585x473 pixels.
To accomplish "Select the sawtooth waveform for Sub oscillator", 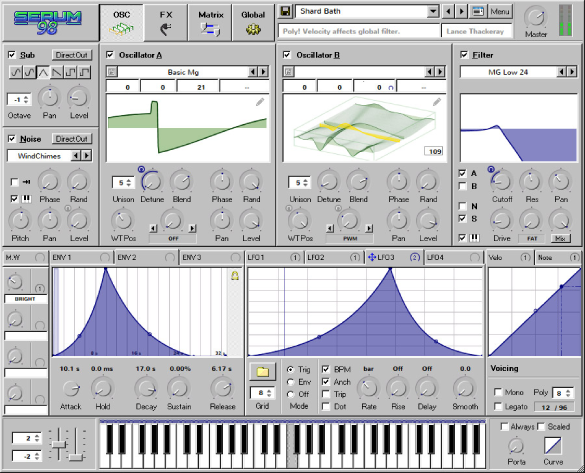I will click(x=57, y=72).
